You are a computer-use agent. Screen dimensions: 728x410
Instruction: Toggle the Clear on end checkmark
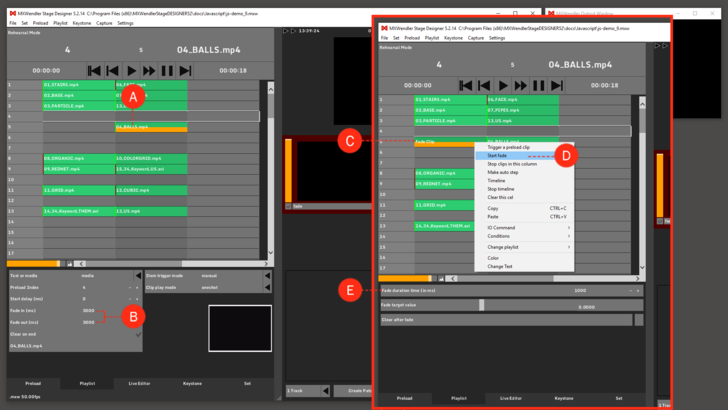point(138,334)
